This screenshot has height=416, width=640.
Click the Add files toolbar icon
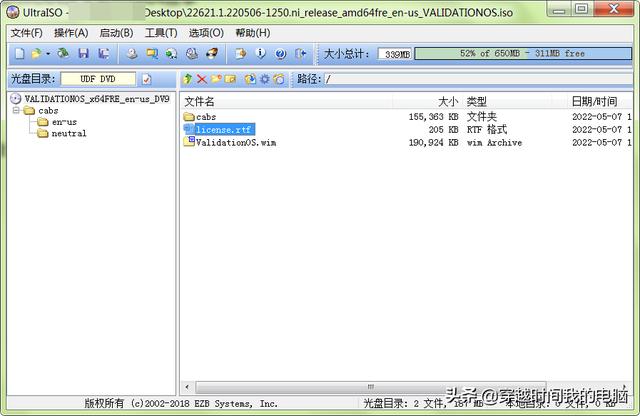pyautogui.click(x=240, y=53)
